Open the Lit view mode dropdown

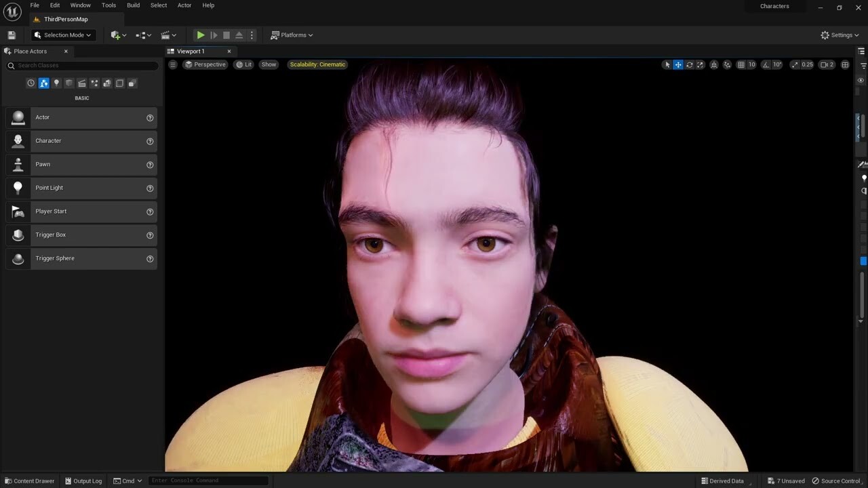coord(244,64)
